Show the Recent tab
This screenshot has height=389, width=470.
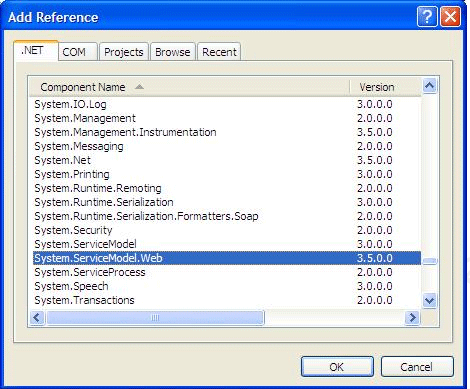coord(219,52)
